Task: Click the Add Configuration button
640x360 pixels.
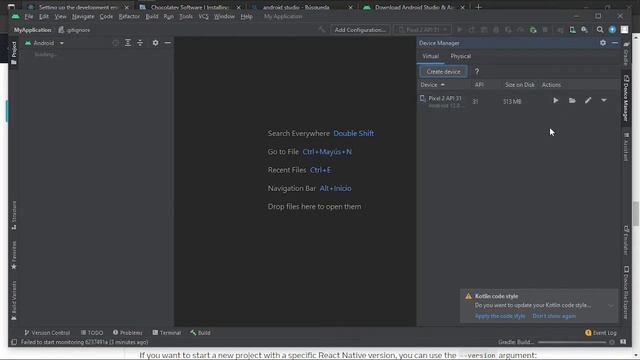Action: pos(360,30)
